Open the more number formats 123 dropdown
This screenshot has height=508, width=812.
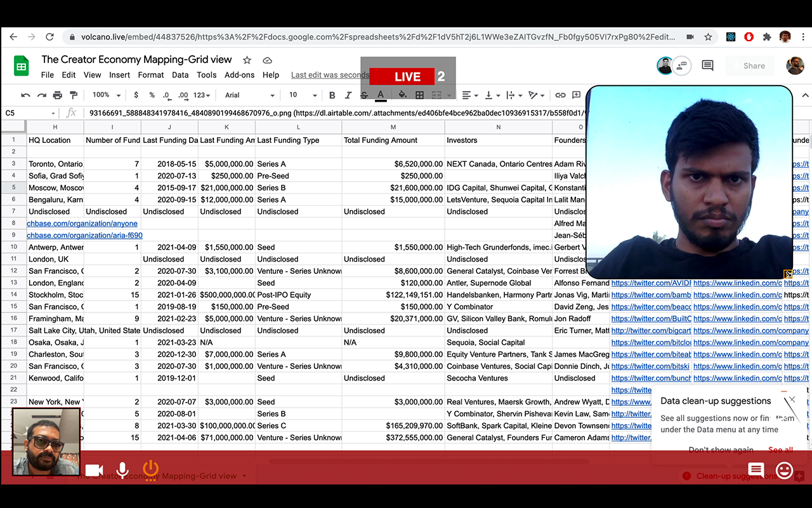coord(202,95)
